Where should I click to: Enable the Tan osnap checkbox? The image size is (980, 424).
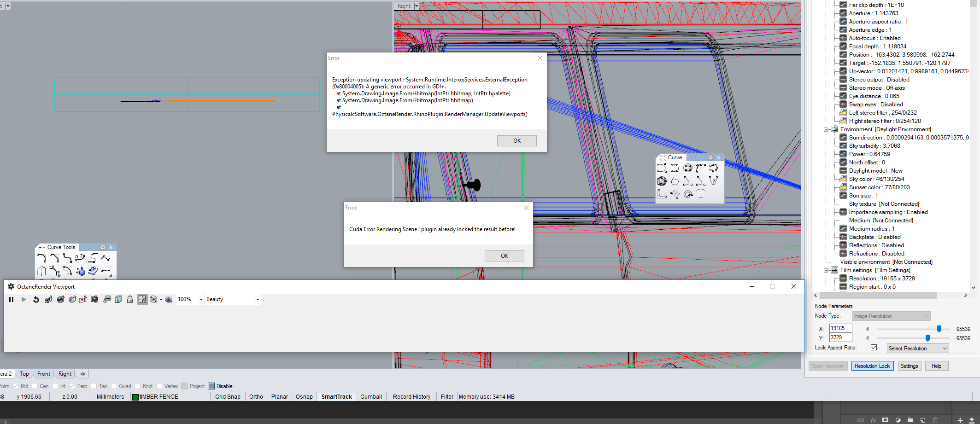click(x=94, y=386)
